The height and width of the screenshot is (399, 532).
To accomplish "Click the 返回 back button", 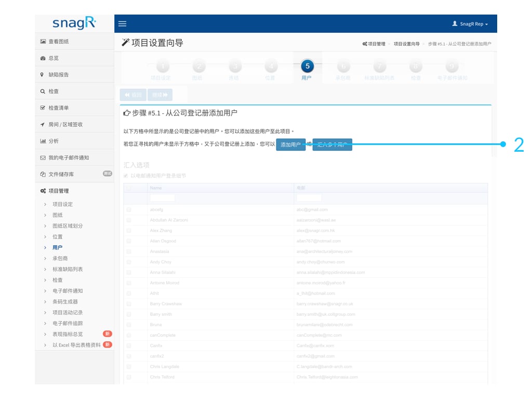I will pyautogui.click(x=133, y=95).
